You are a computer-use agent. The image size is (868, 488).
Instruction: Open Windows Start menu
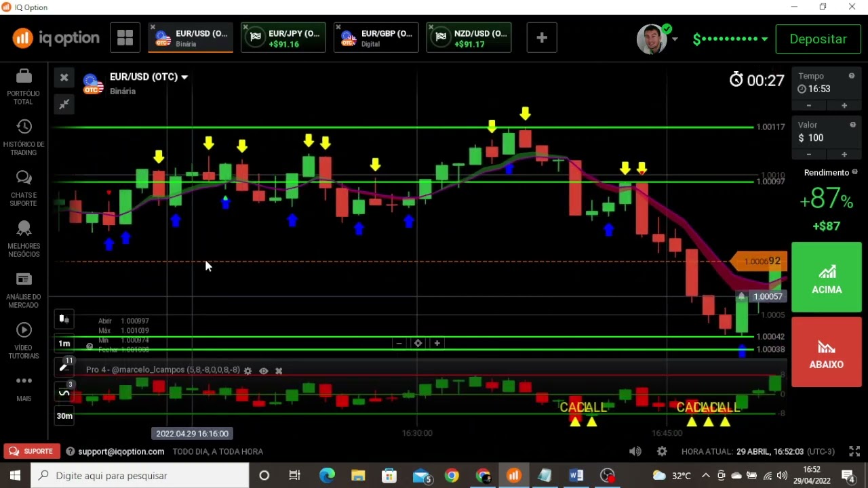15,476
